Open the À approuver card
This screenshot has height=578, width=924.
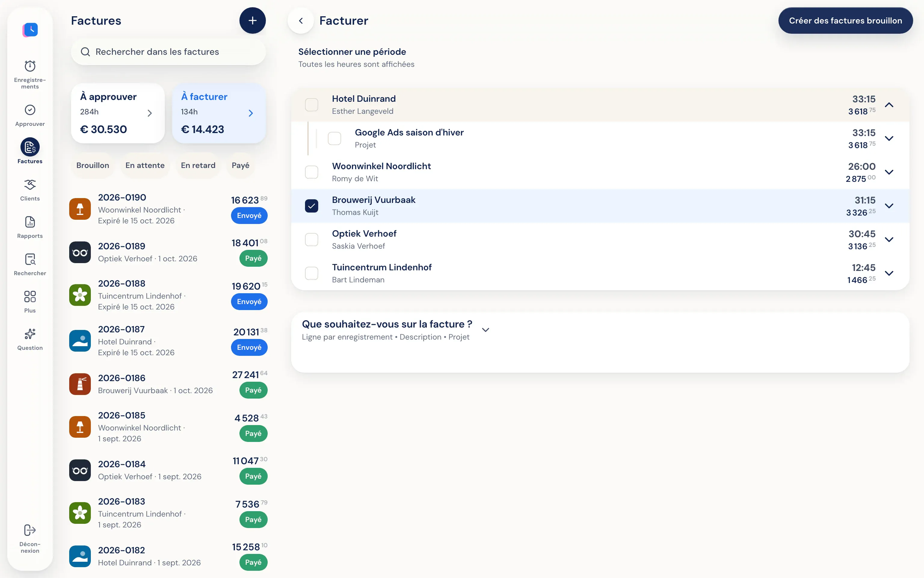point(118,113)
